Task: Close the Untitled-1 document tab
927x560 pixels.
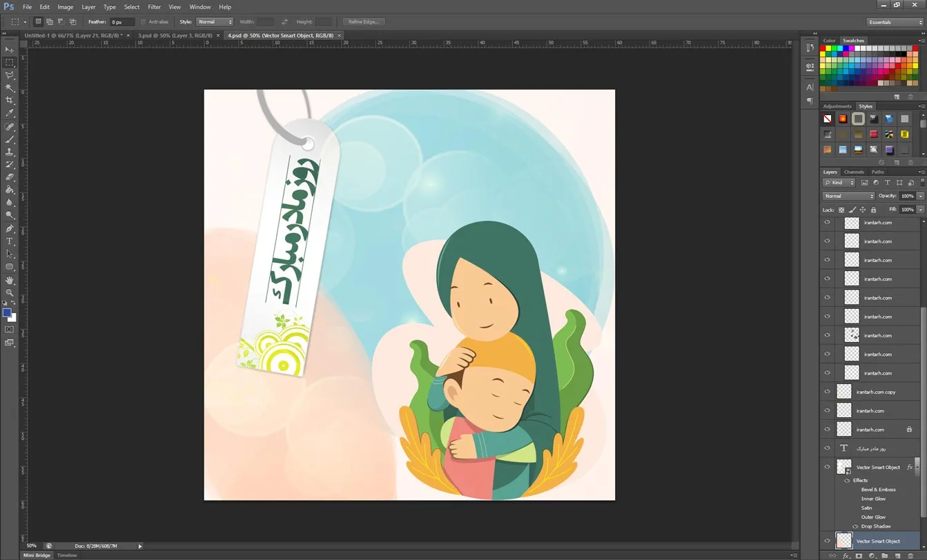Action: click(128, 35)
